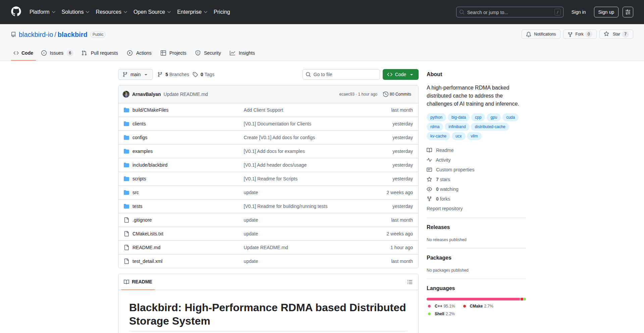Click the folder icon for scripts

126,179
